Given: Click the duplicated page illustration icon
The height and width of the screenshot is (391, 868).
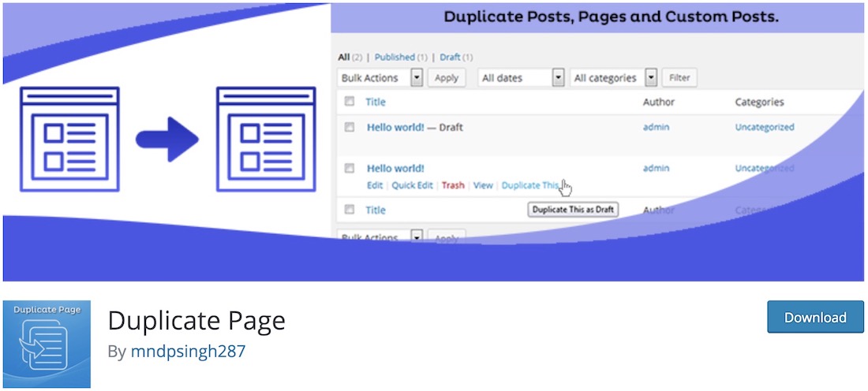Looking at the screenshot, I should pyautogui.click(x=266, y=140).
